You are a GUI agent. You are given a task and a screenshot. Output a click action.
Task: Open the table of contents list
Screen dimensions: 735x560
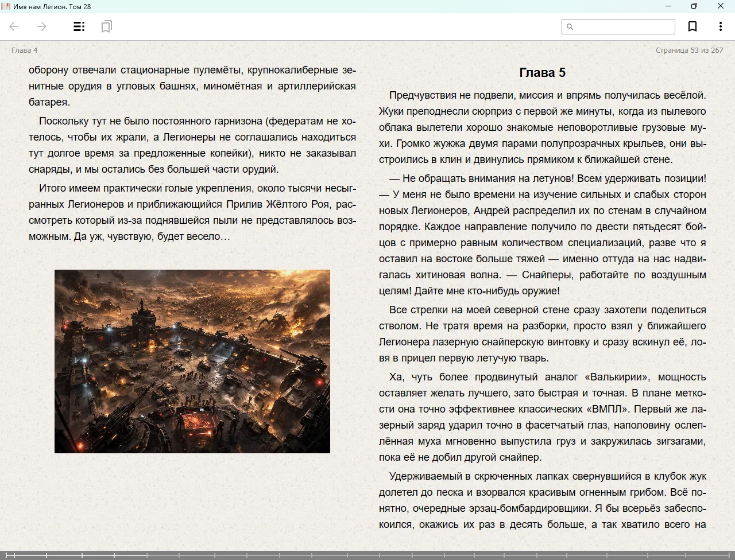click(79, 26)
